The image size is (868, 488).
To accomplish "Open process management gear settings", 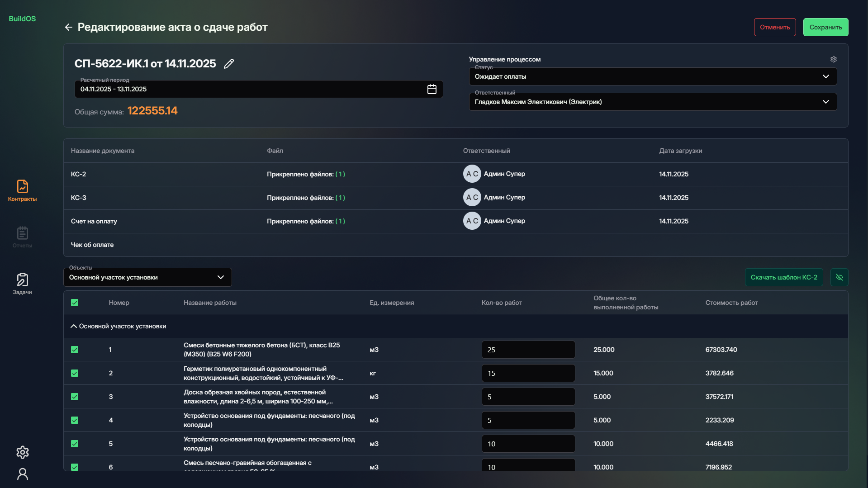I will point(833,59).
